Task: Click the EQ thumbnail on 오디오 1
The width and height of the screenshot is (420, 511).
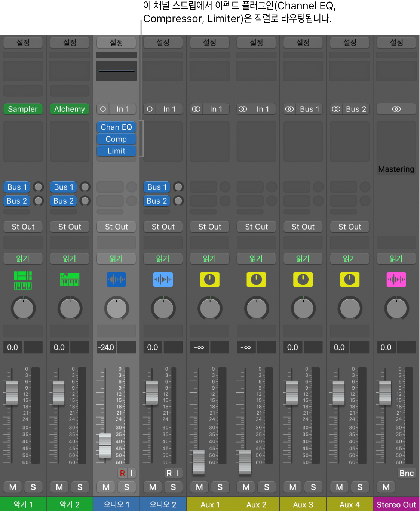Action: (116, 71)
